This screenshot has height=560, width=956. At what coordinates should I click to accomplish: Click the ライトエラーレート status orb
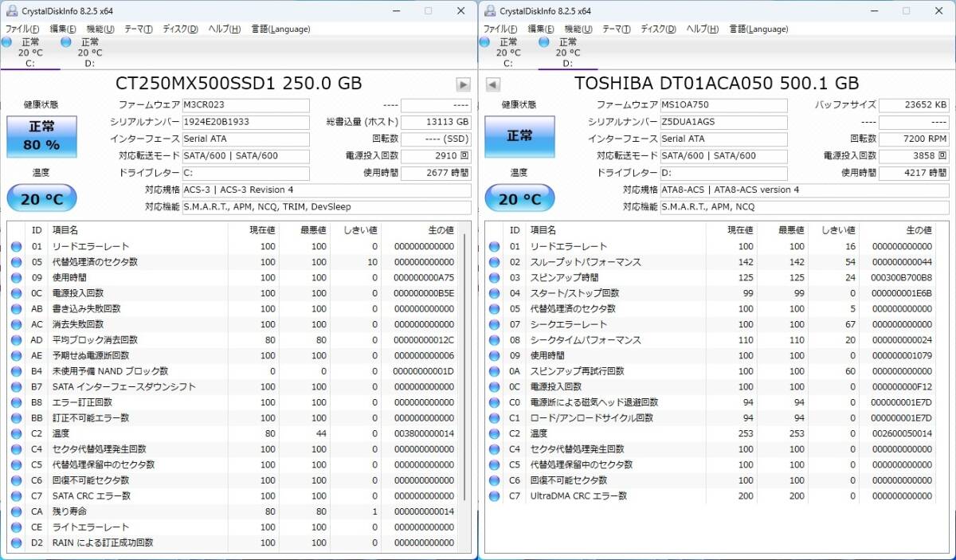coord(17,527)
